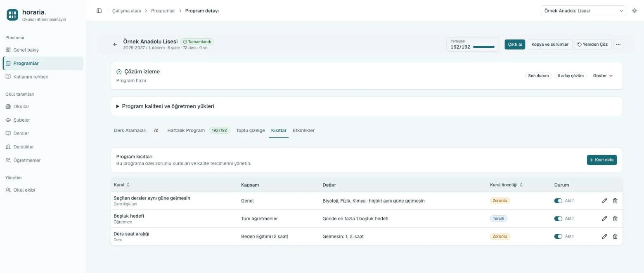Open Kullanım rehberi in the sidebar
The width and height of the screenshot is (644, 273).
(43, 77)
